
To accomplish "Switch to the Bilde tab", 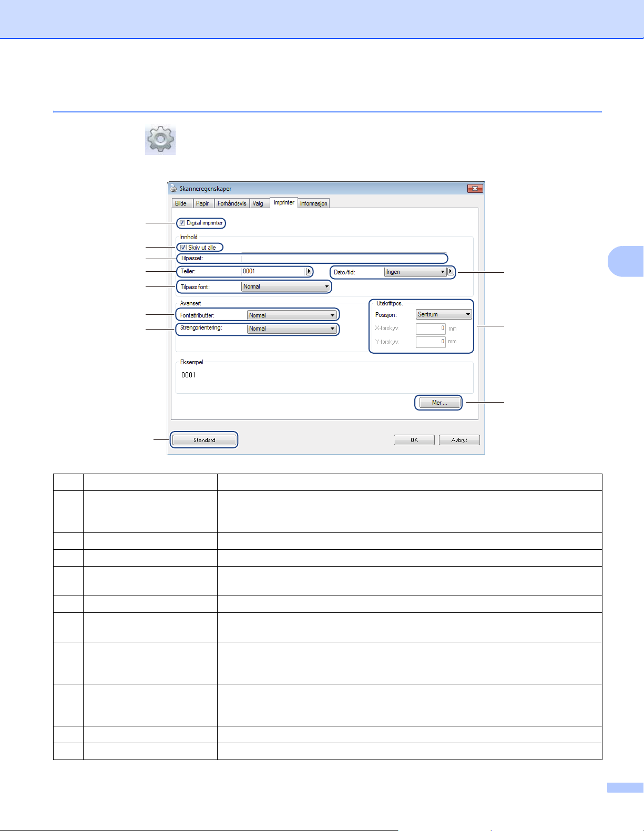I will coord(181,203).
